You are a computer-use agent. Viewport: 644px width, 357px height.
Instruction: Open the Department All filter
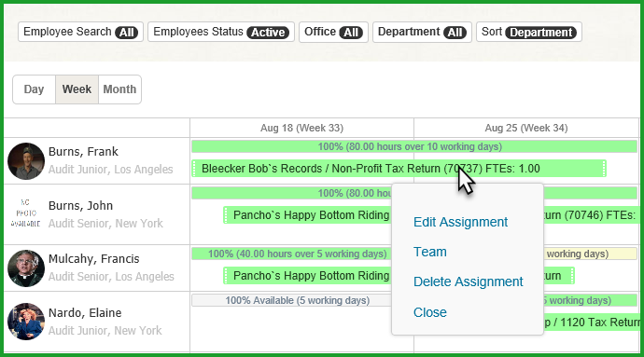[x=422, y=32]
